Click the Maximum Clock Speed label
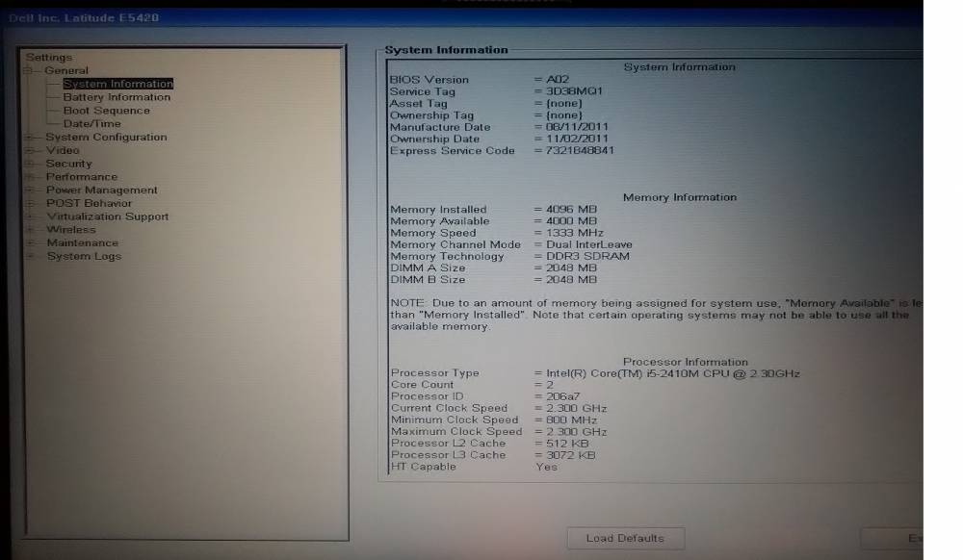Image resolution: width=963 pixels, height=560 pixels. tap(456, 432)
